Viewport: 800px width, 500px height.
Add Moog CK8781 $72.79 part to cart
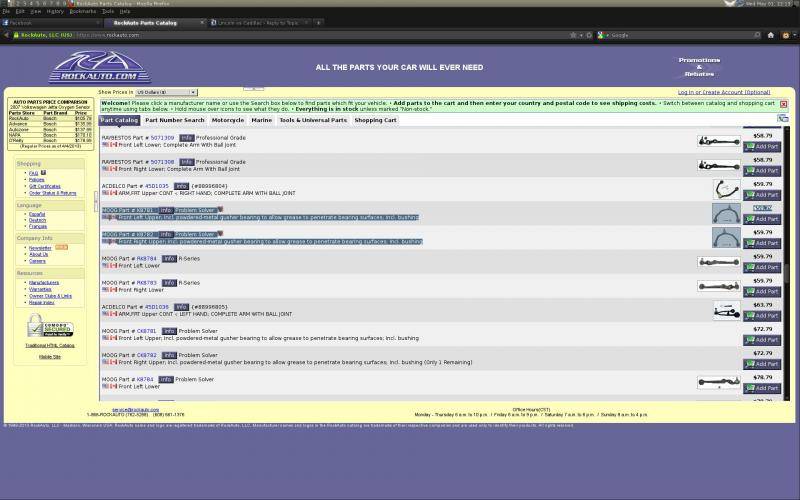tap(762, 340)
